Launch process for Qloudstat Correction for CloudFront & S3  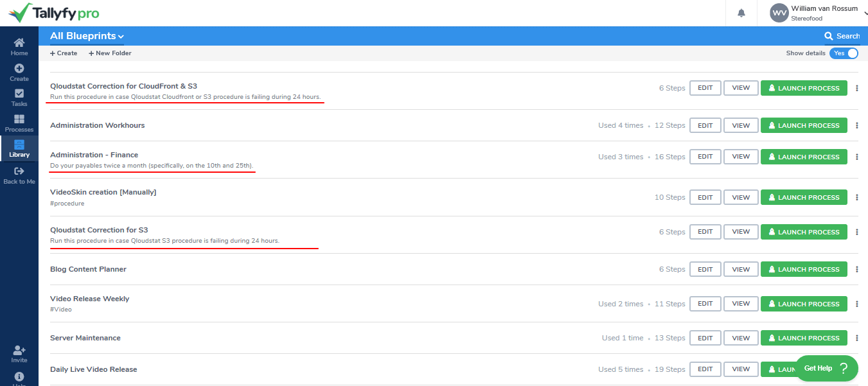coord(804,88)
